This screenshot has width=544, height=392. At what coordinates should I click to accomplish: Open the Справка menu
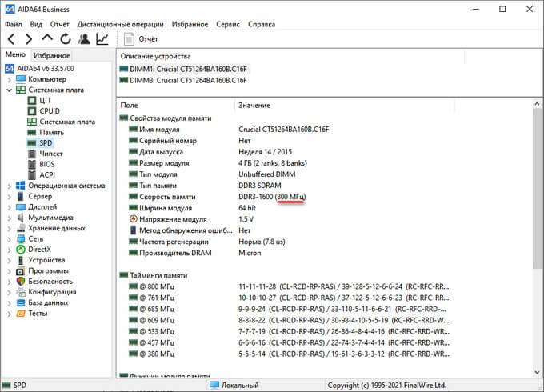click(x=262, y=24)
